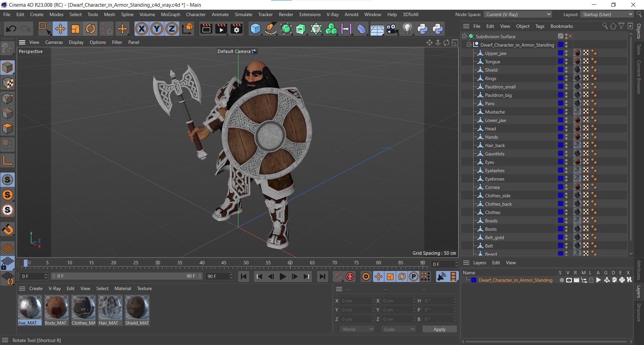
Task: Open Material manager Texture menu
Action: pyautogui.click(x=144, y=288)
